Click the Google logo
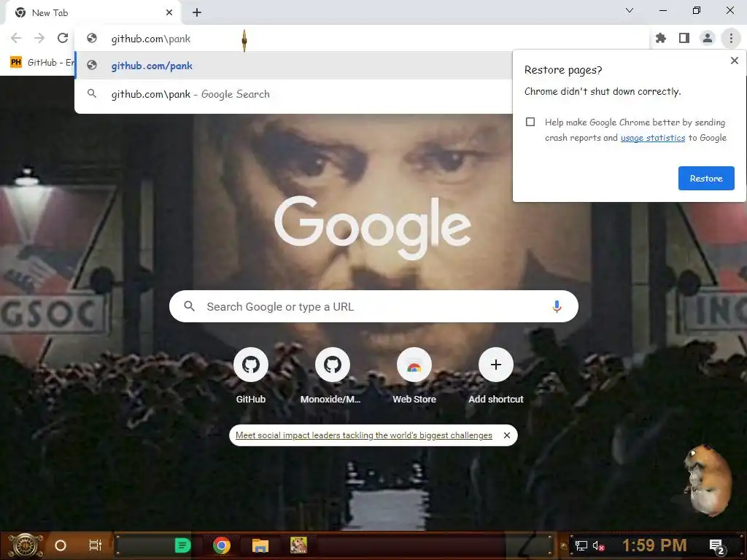 (x=373, y=227)
